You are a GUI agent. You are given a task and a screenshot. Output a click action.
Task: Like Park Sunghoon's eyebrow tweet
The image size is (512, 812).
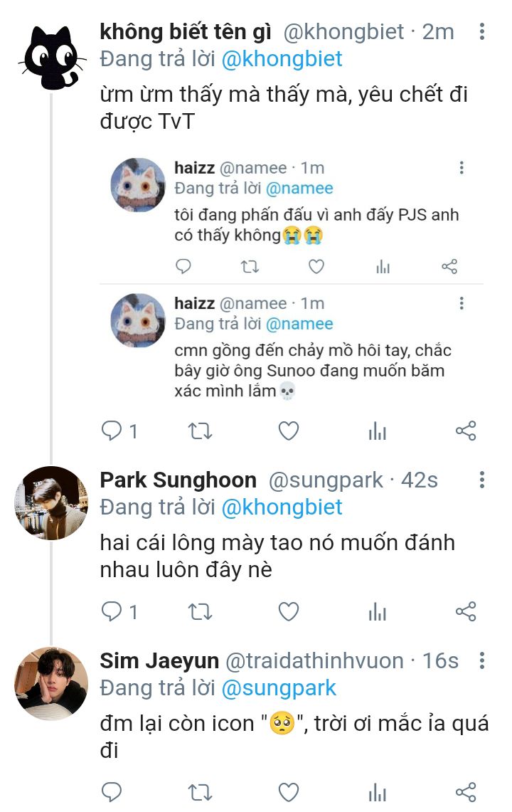click(288, 611)
